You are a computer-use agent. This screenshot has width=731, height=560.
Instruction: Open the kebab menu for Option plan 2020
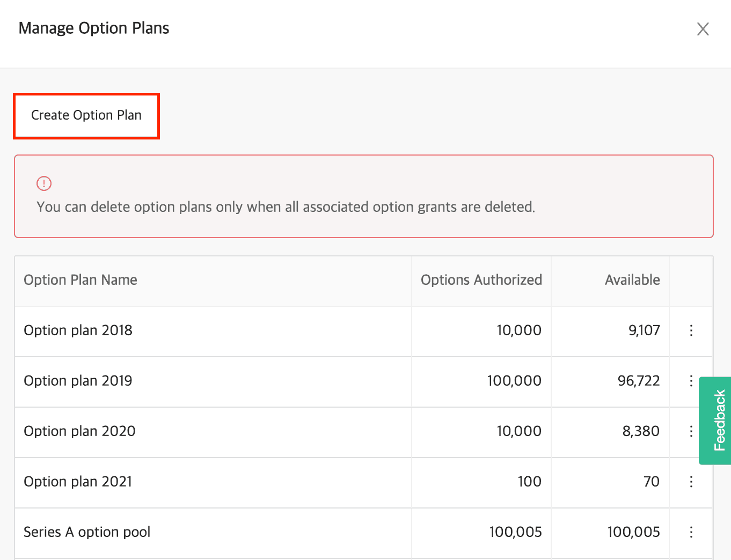tap(691, 432)
